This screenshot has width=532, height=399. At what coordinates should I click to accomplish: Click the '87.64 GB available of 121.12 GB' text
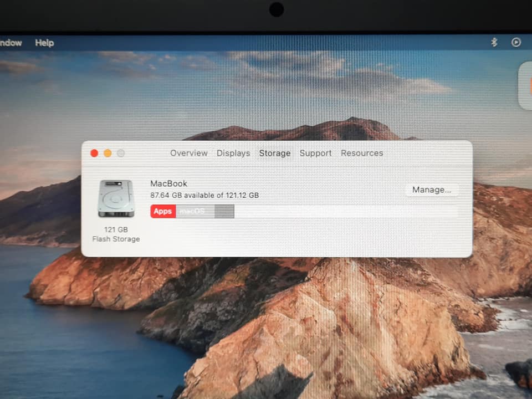204,196
